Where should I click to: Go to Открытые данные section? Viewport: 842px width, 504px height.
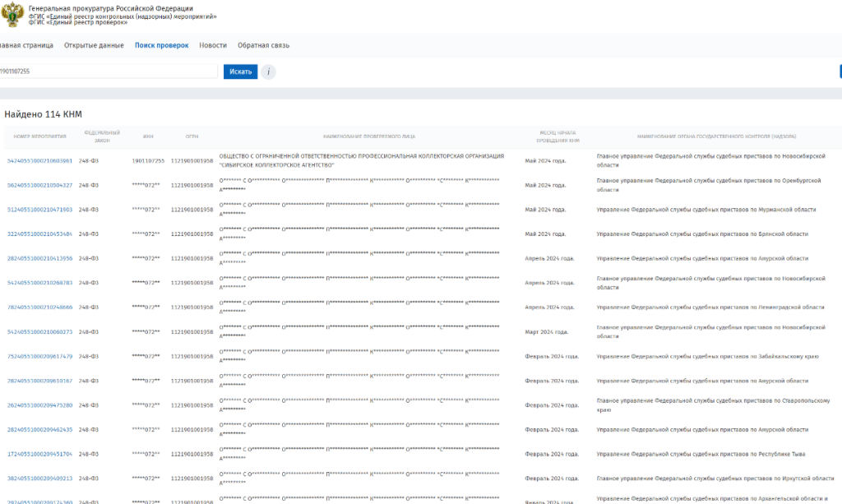(94, 45)
